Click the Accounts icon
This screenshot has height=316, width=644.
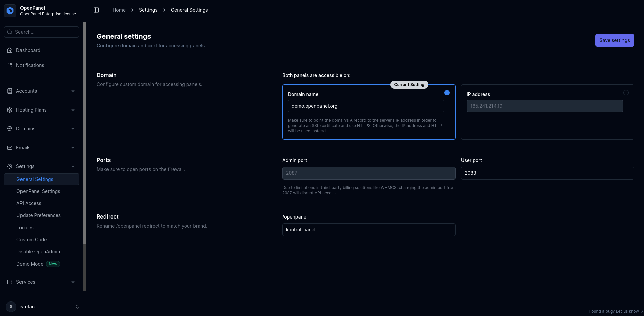(10, 91)
